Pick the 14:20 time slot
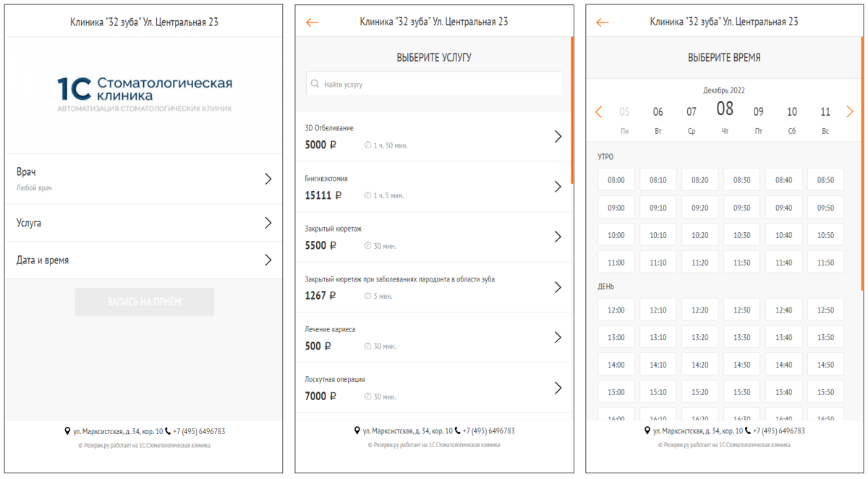 point(699,365)
